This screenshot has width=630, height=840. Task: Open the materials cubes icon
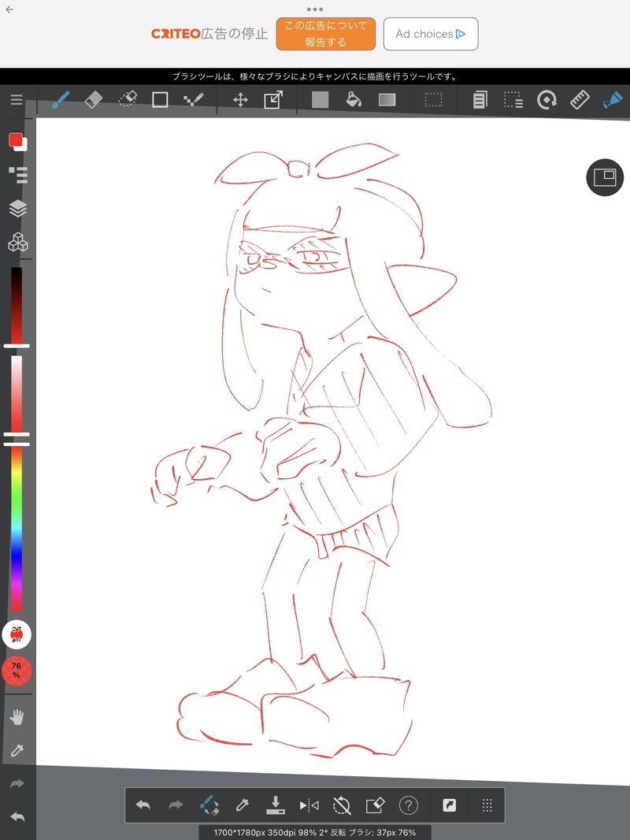pyautogui.click(x=17, y=242)
